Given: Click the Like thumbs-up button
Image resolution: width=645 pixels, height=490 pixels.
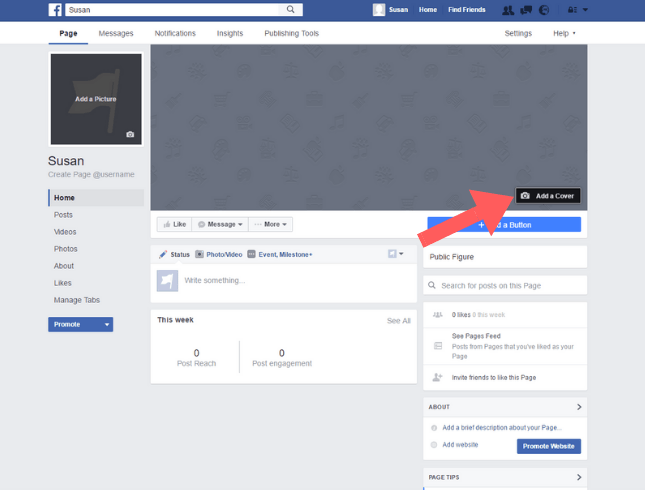Looking at the screenshot, I should point(174,224).
